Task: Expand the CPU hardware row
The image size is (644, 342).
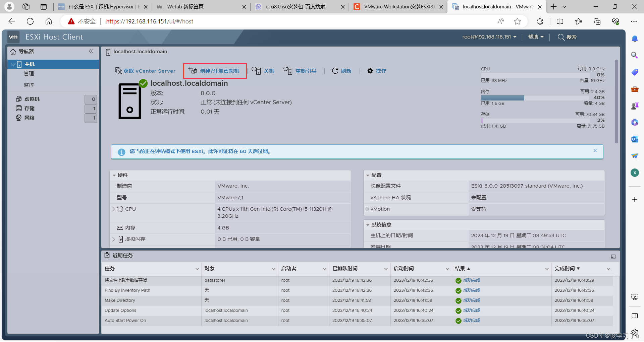Action: point(113,209)
